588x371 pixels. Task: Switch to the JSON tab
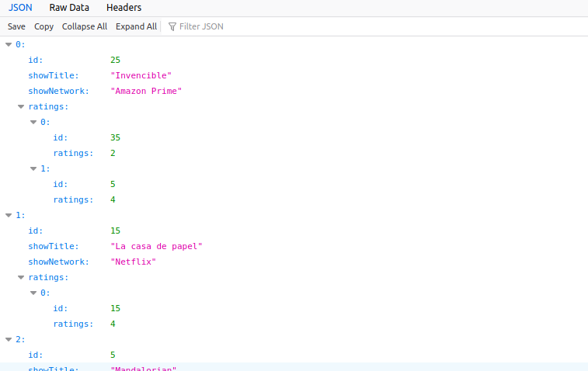click(x=20, y=8)
